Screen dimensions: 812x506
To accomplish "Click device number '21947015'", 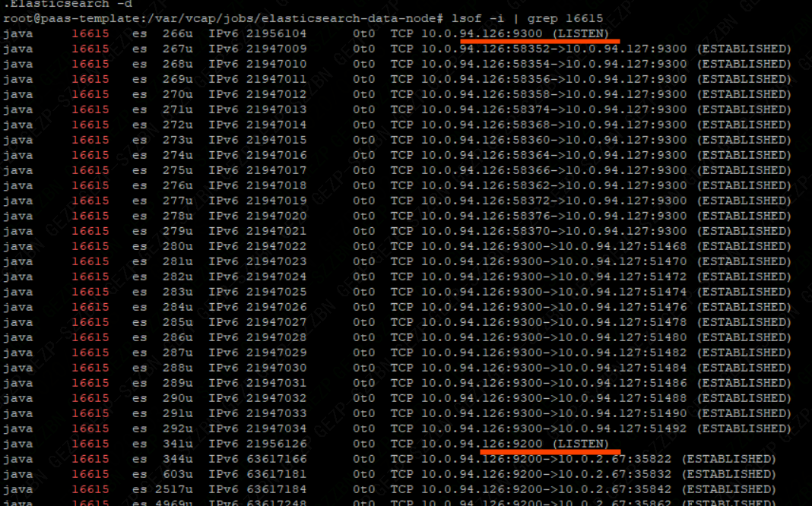I will tap(277, 141).
